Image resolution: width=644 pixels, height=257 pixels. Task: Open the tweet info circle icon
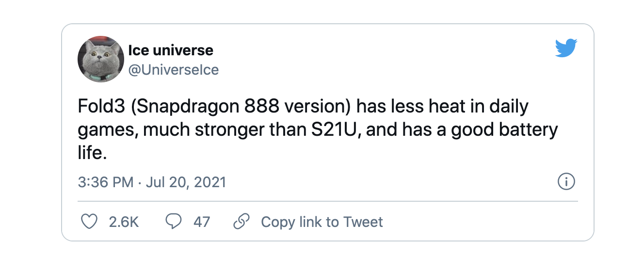tap(566, 182)
